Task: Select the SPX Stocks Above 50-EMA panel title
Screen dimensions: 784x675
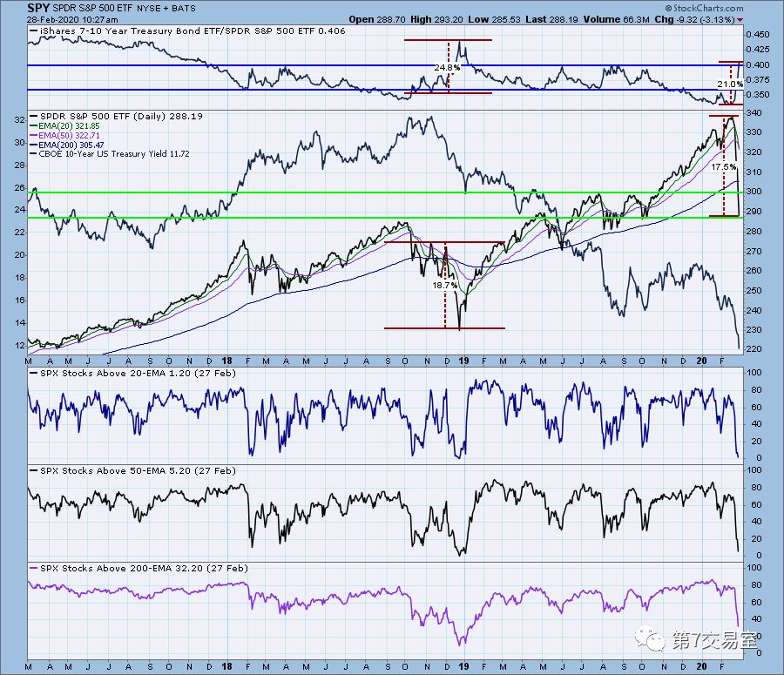Action: [138, 471]
